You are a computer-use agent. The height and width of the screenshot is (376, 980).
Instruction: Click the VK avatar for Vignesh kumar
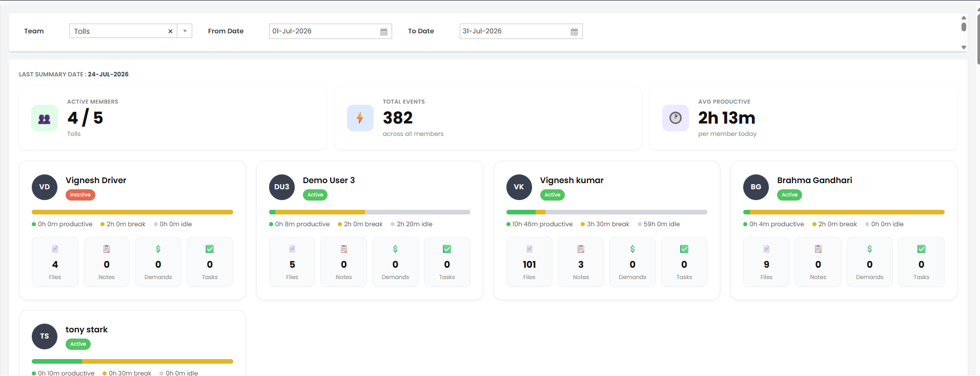coord(519,187)
